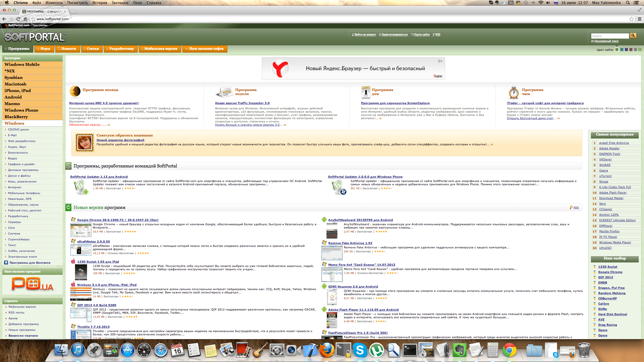Screen dimensions: 644x362
Task: Open GarageBand from the Dock
Action: pyautogui.click(x=260, y=350)
